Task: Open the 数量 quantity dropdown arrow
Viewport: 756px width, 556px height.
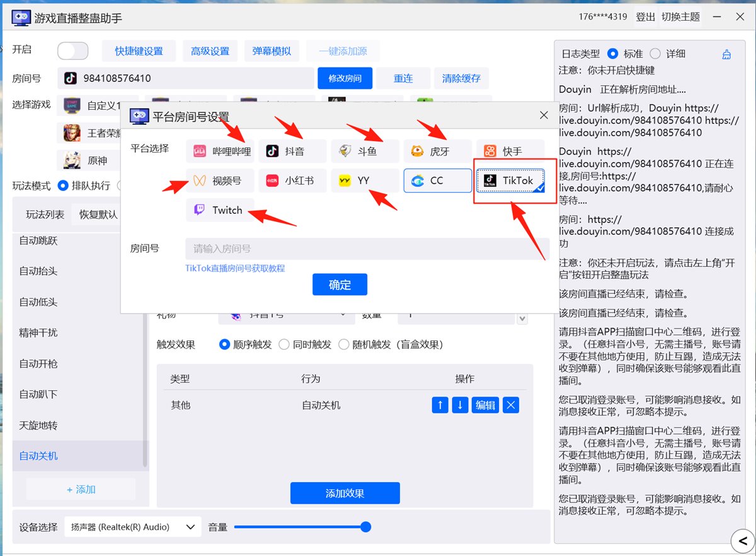Action: (x=522, y=319)
